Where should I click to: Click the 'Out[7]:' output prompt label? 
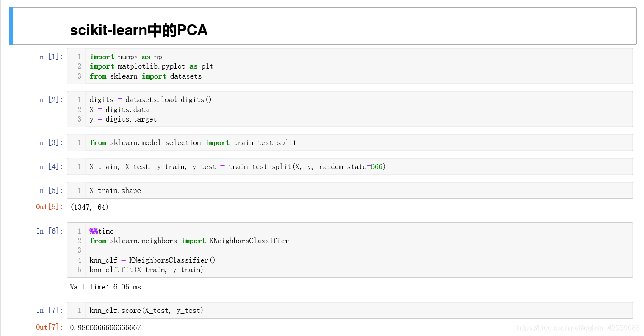[x=50, y=327]
